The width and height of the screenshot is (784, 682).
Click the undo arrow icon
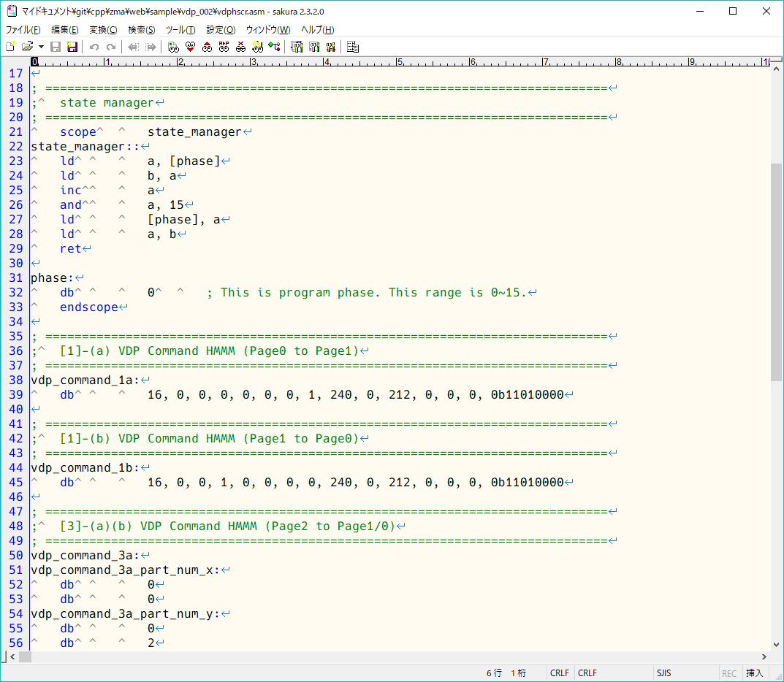94,47
